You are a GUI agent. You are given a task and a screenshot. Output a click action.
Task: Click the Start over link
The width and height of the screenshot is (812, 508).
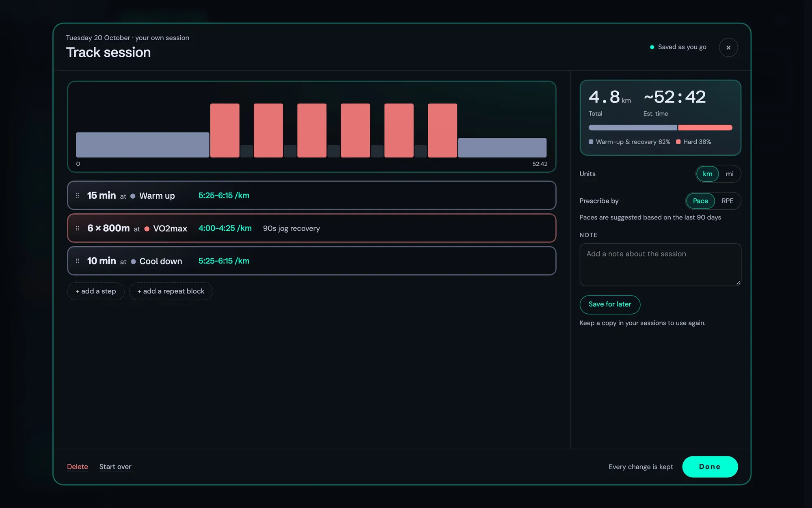[x=115, y=467]
